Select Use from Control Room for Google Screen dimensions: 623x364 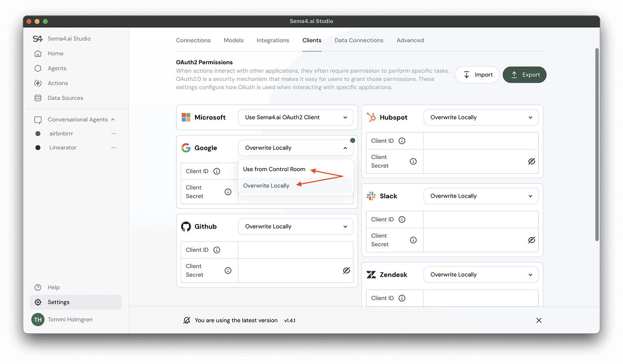[x=274, y=169]
